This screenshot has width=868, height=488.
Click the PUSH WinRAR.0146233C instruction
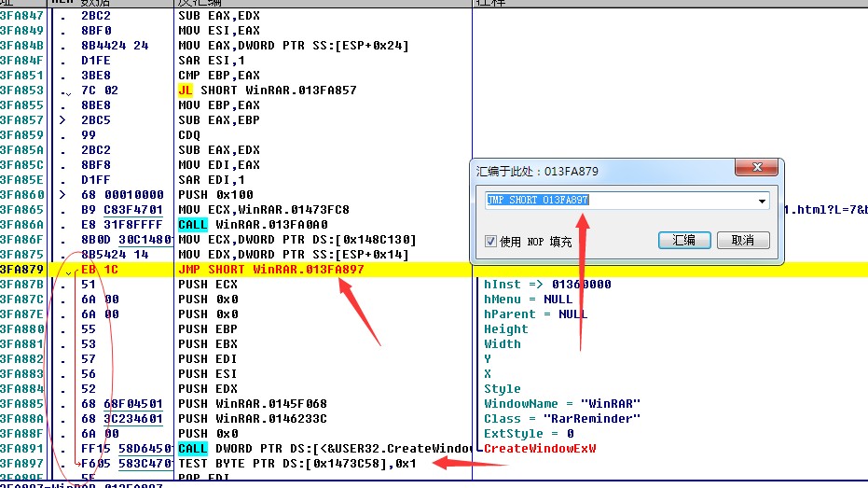click(x=253, y=418)
